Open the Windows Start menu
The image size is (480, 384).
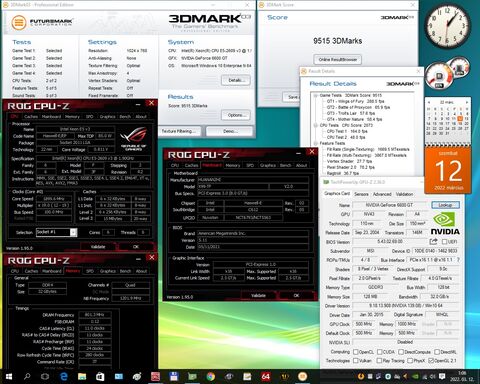point(9,377)
